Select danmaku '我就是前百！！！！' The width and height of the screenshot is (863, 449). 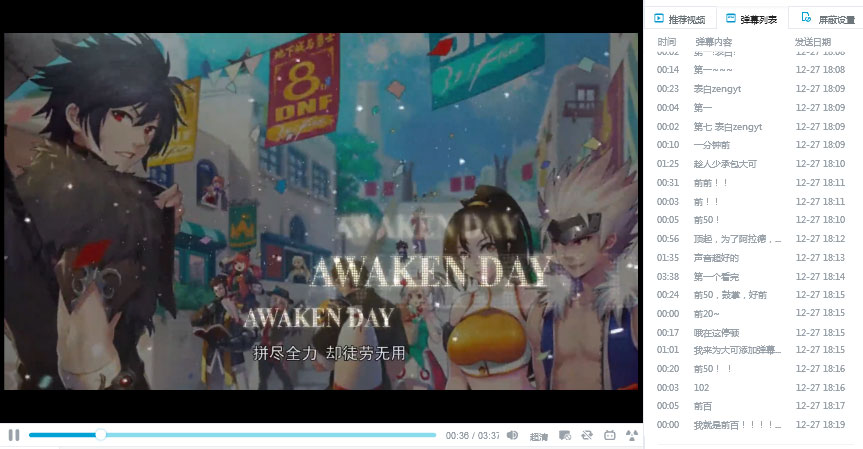tap(752, 425)
